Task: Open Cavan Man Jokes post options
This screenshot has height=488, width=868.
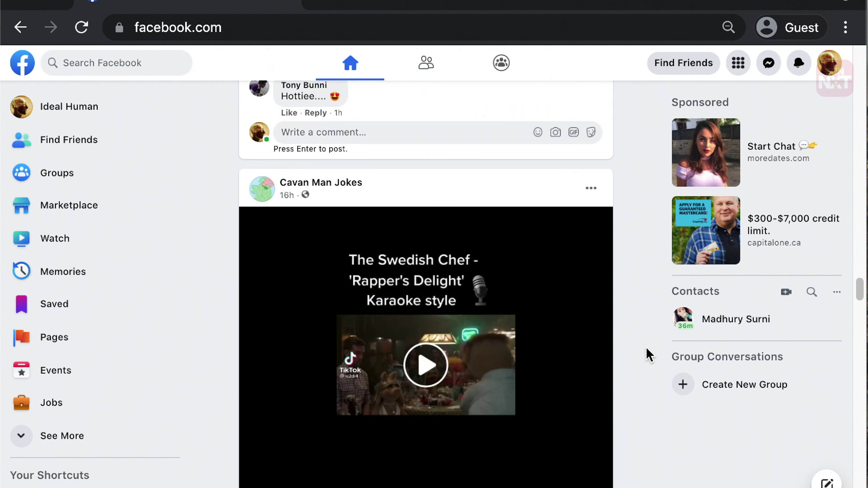Action: point(591,188)
